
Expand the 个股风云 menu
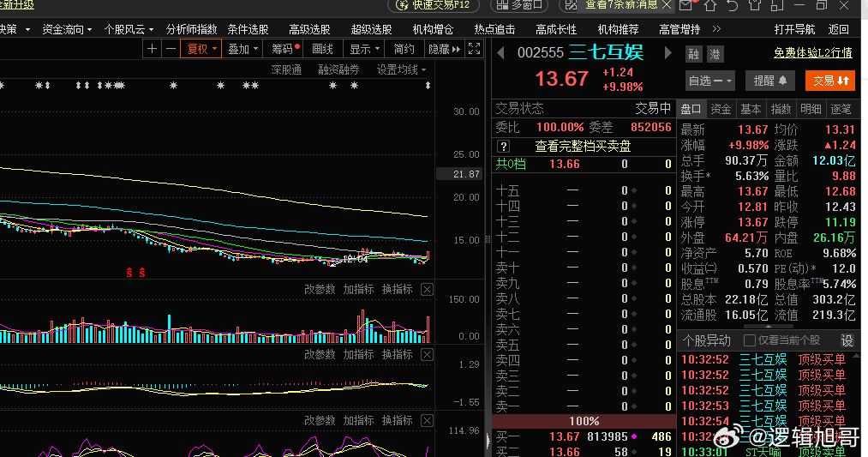(x=129, y=29)
